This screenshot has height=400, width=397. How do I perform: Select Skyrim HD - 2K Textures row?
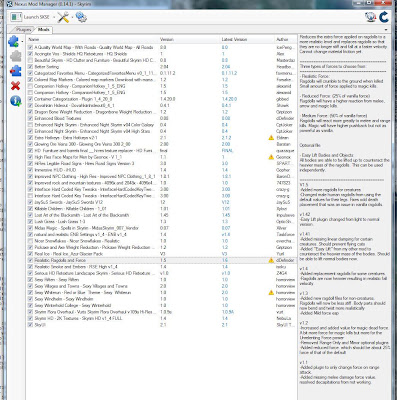click(161, 318)
